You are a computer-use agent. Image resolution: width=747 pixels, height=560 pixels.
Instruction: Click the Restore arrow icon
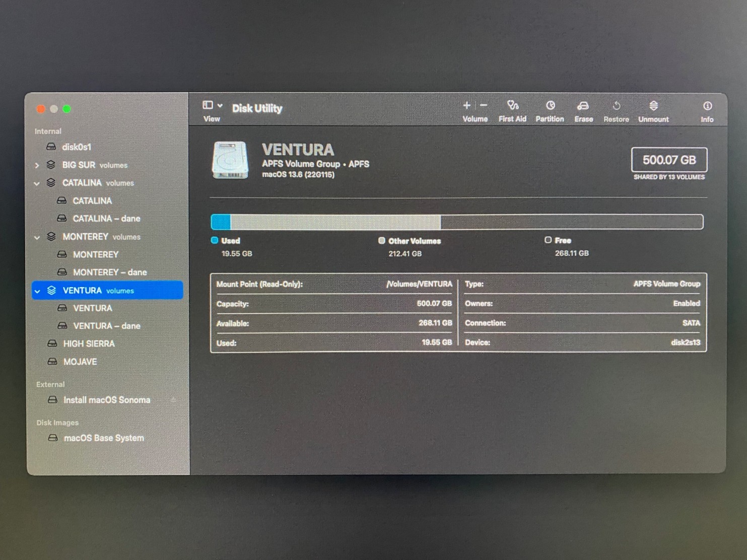click(617, 106)
